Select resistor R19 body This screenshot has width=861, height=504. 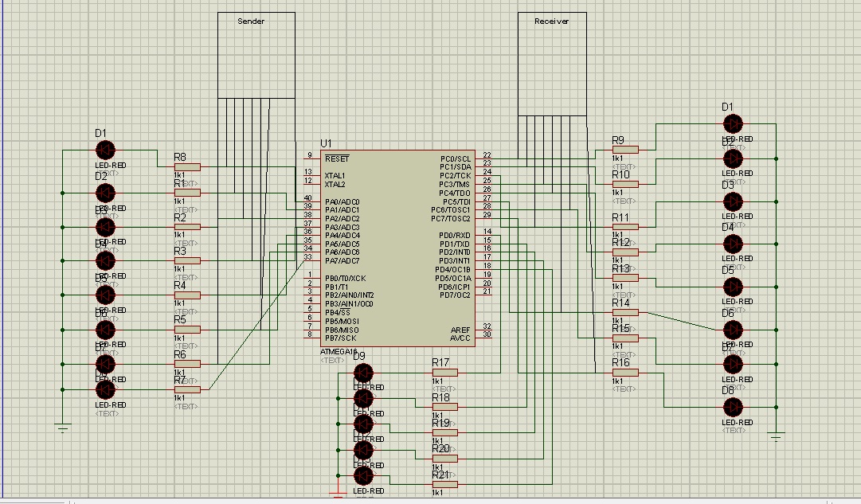(444, 432)
